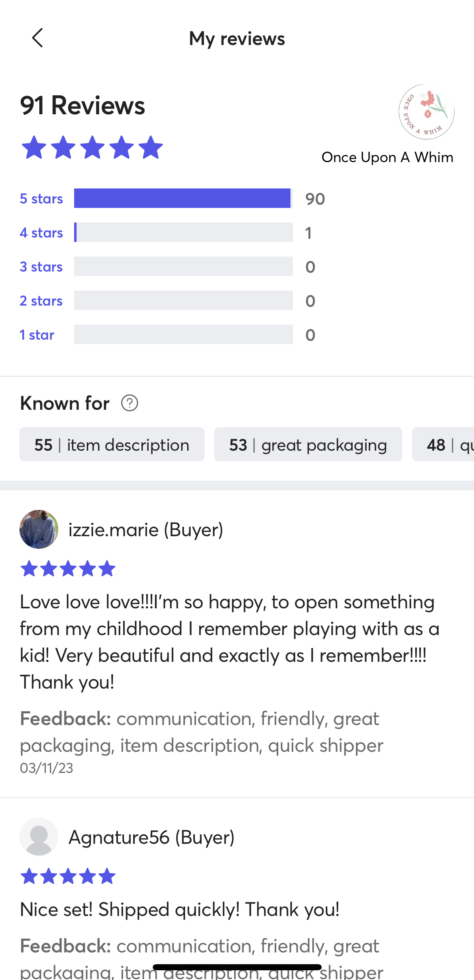
Task: Tap Agnature56's five-star review rating
Action: click(x=68, y=876)
